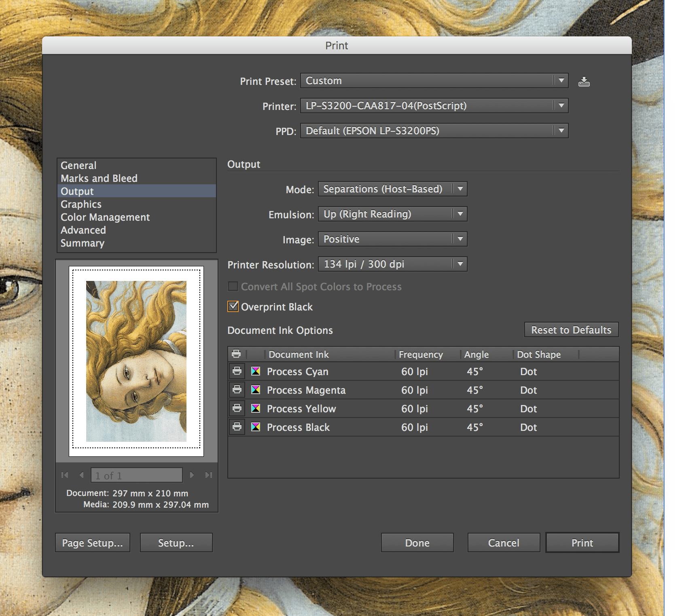Open the Emulsion dropdown

(392, 214)
